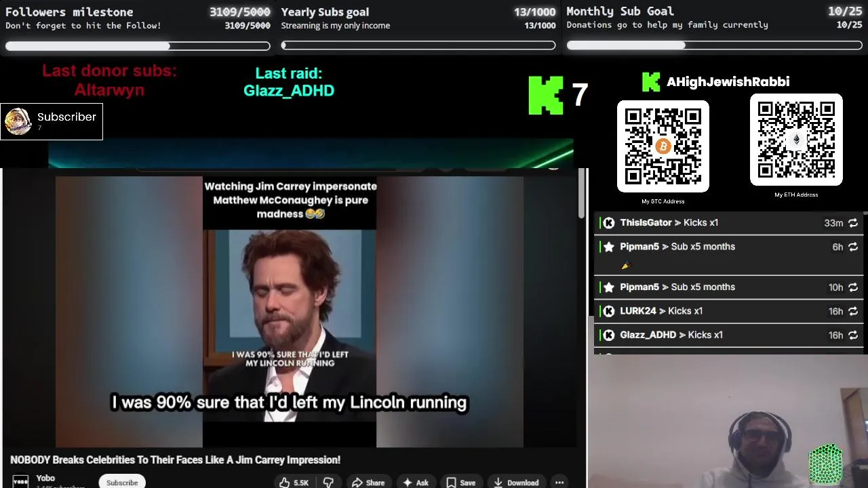Viewport: 868px width, 488px height.
Task: Open the Yobo channel name link
Action: (x=45, y=479)
